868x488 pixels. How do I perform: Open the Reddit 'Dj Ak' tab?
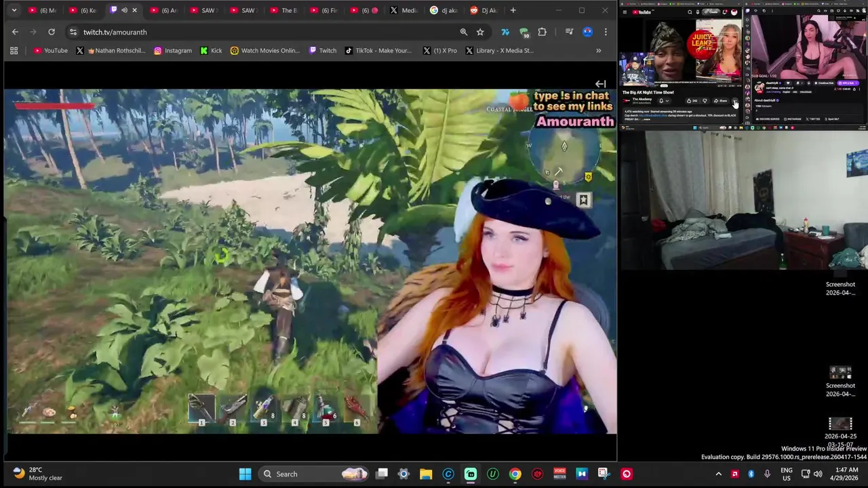[484, 10]
